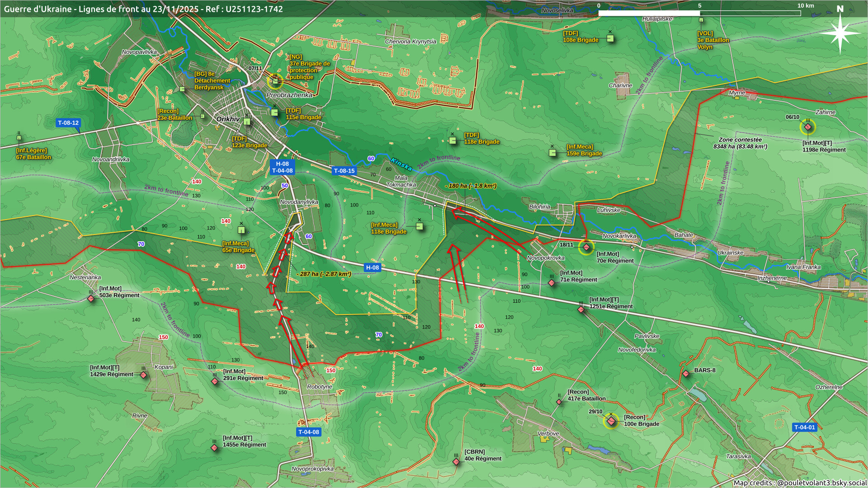Image resolution: width=868 pixels, height=488 pixels.
Task: Select the 118e Brigade Inf.Meca unit icon
Action: 420,226
